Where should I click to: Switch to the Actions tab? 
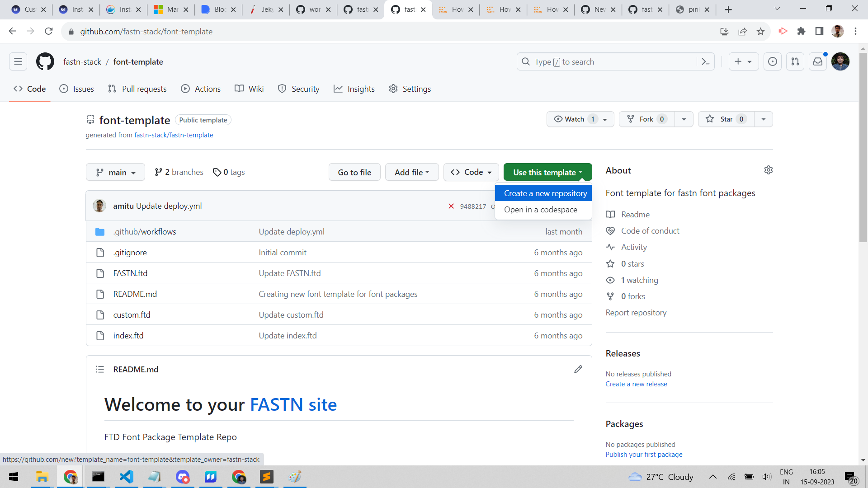[x=201, y=89]
